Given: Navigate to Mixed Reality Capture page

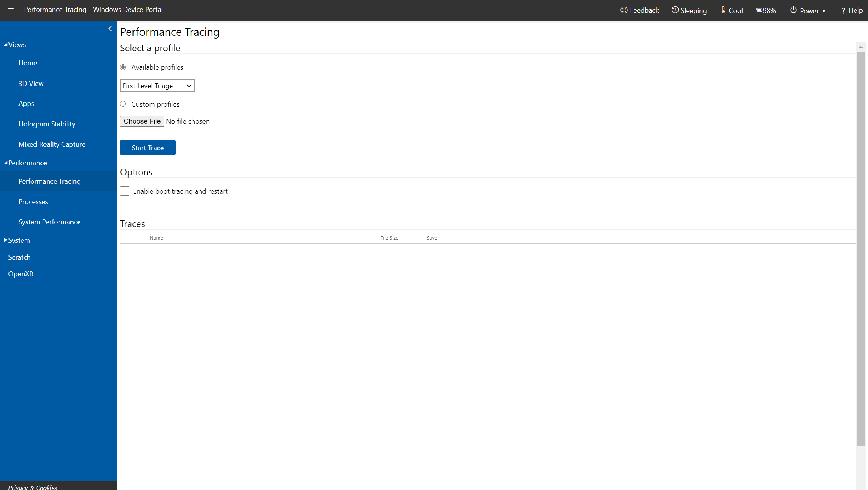Looking at the screenshot, I should [52, 144].
